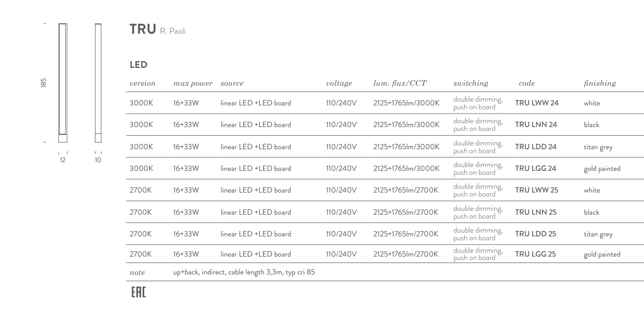Click the EAC certification mark
Screen dimensions: 644x311
[139, 292]
